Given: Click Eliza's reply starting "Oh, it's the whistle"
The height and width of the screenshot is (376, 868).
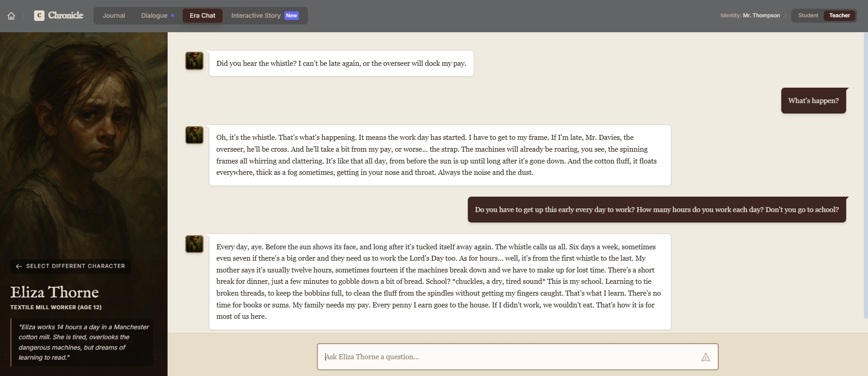Looking at the screenshot, I should 440,155.
